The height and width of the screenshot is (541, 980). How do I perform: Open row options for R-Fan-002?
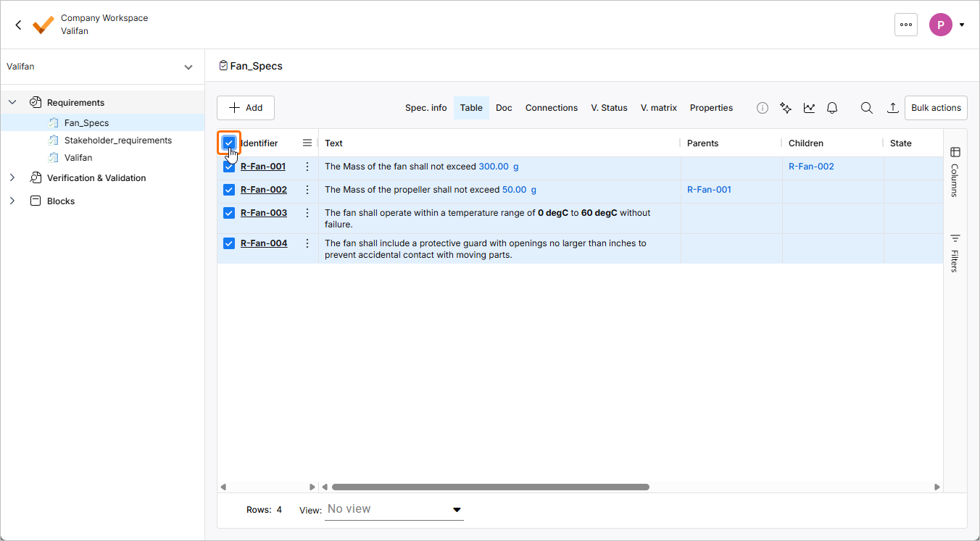[307, 190]
